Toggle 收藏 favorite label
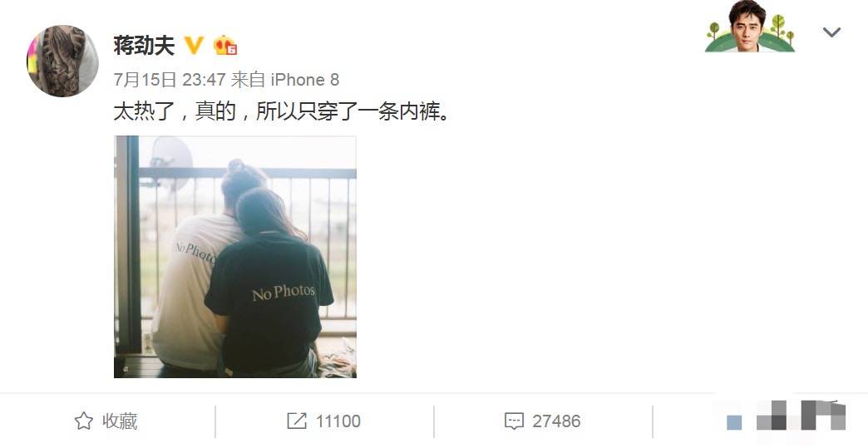 coord(120,421)
